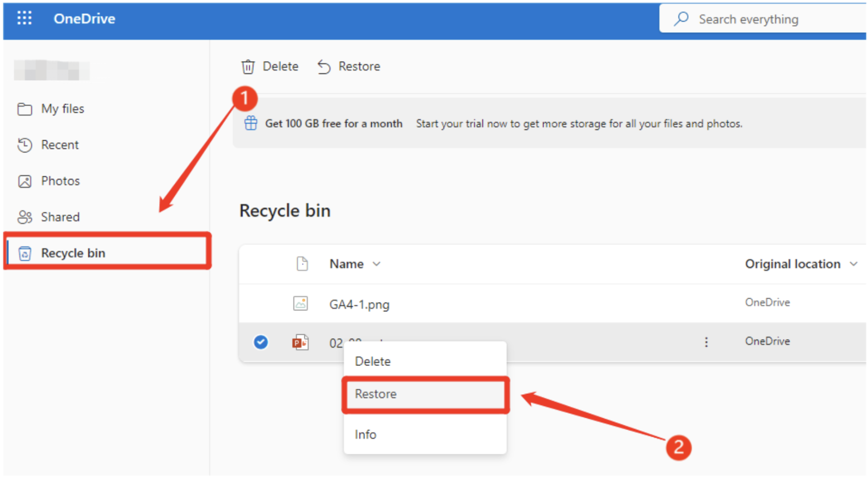
Task: Click the Photos icon in the sidebar
Action: coord(24,181)
